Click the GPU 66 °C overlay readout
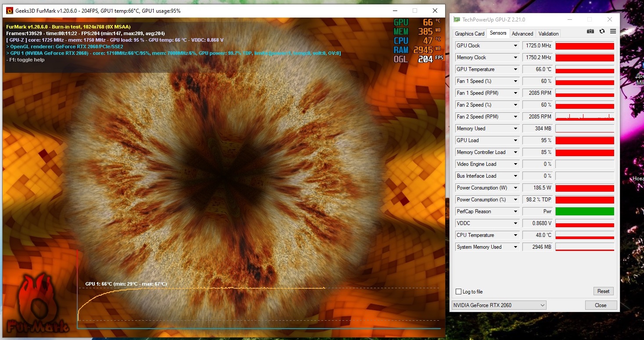The height and width of the screenshot is (340, 644). click(x=417, y=22)
